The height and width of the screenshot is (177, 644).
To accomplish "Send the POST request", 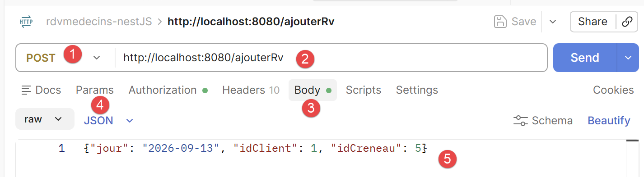I will tap(585, 58).
